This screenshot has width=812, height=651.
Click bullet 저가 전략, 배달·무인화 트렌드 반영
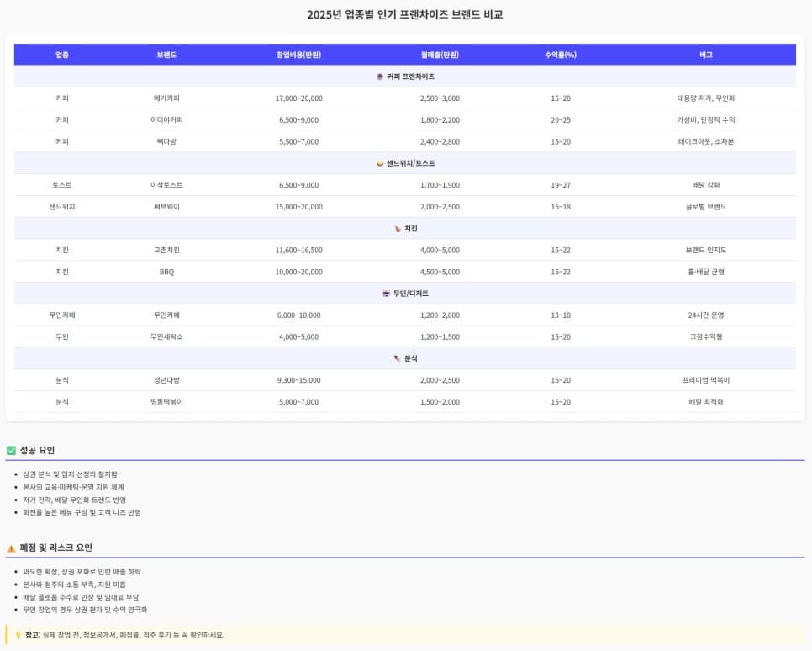pos(74,500)
